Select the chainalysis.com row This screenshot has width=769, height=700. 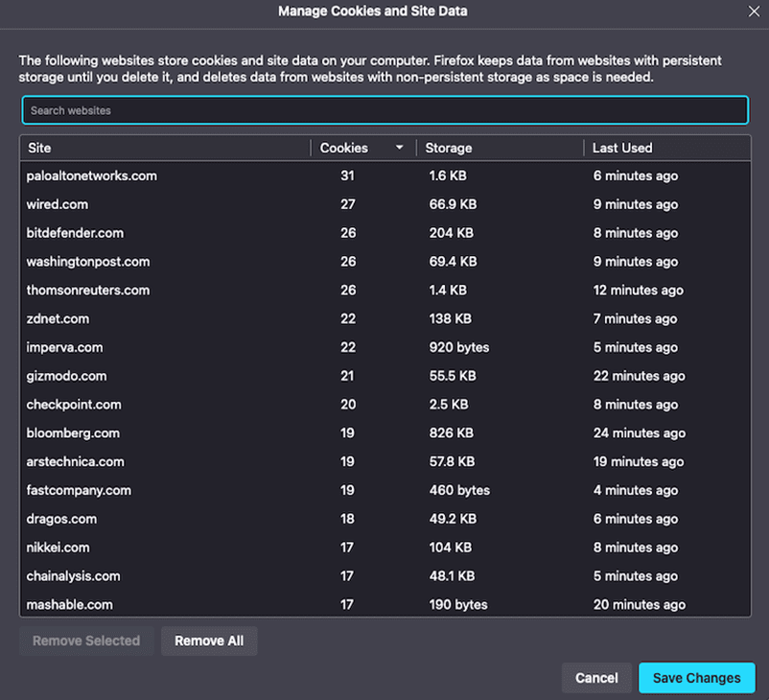point(73,576)
